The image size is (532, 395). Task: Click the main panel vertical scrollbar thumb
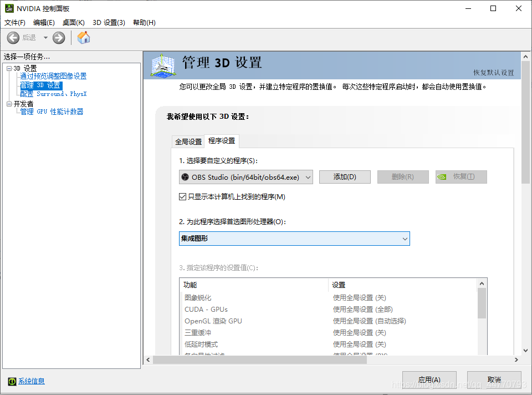[x=525, y=122]
